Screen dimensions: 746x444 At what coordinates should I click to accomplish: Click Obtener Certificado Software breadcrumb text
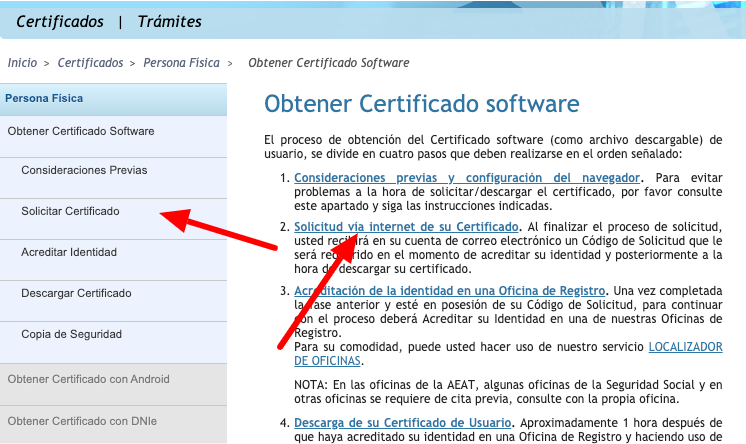point(329,63)
